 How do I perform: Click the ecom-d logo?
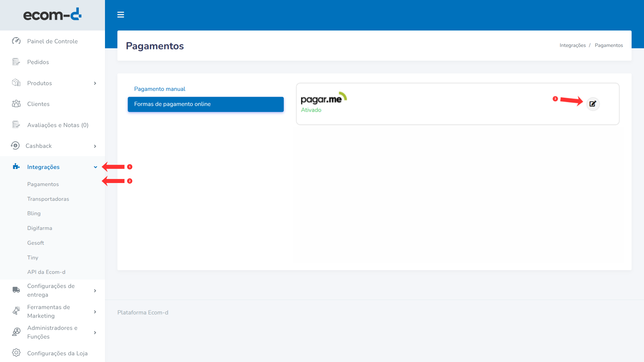point(52,15)
